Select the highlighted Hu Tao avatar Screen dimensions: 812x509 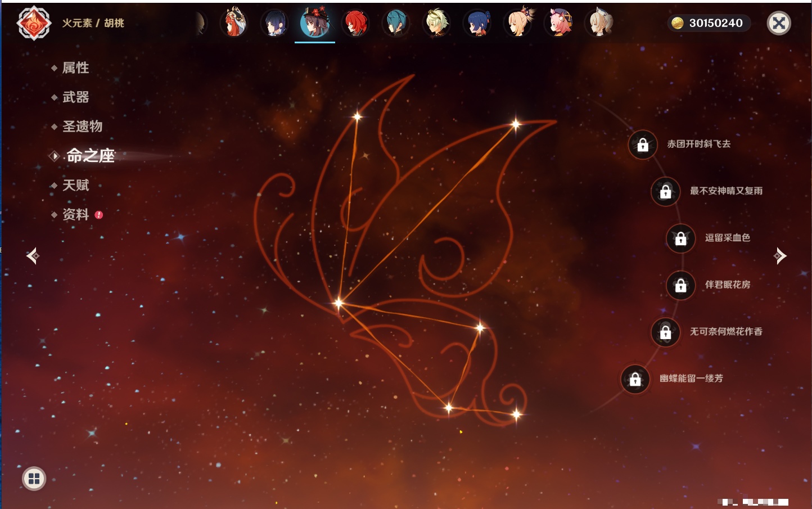315,22
